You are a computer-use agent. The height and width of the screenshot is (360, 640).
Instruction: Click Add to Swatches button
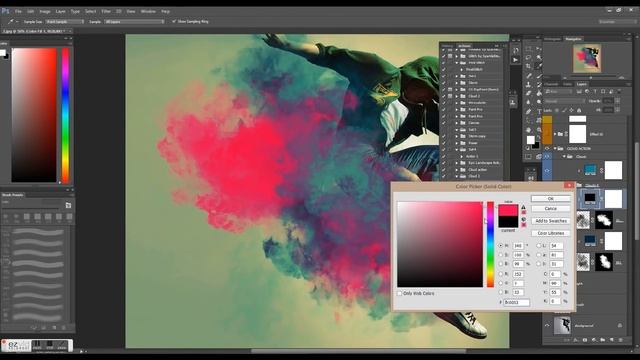[551, 221]
